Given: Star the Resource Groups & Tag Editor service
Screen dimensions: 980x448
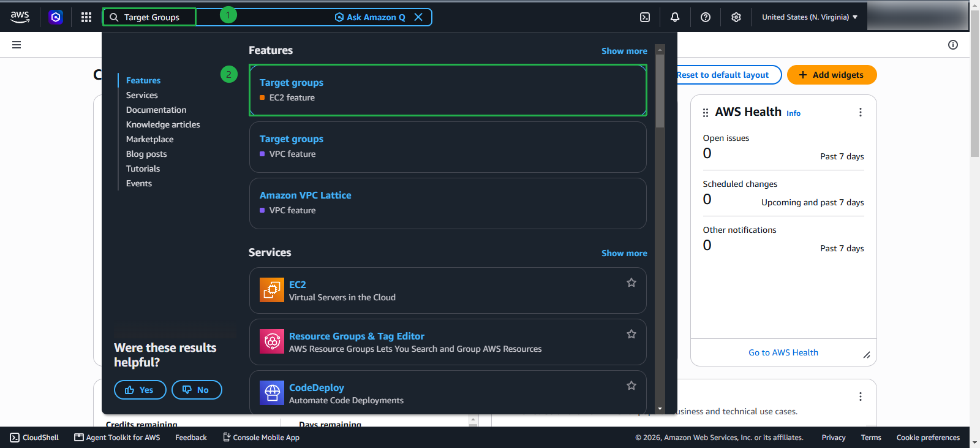Looking at the screenshot, I should click(x=631, y=334).
